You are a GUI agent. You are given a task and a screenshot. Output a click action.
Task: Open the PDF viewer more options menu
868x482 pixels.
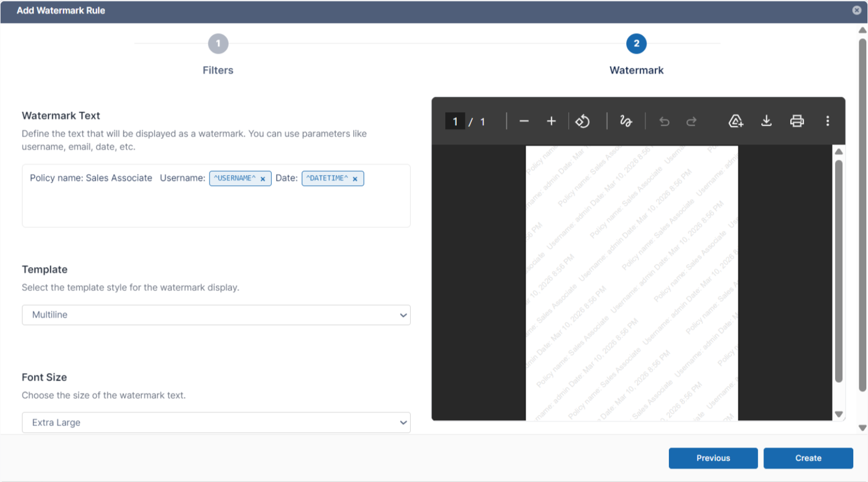827,121
